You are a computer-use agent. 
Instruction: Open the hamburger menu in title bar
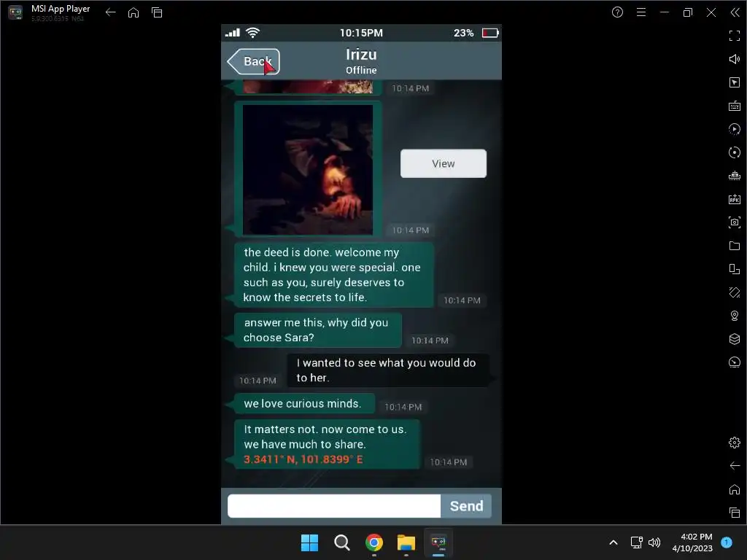[641, 12]
